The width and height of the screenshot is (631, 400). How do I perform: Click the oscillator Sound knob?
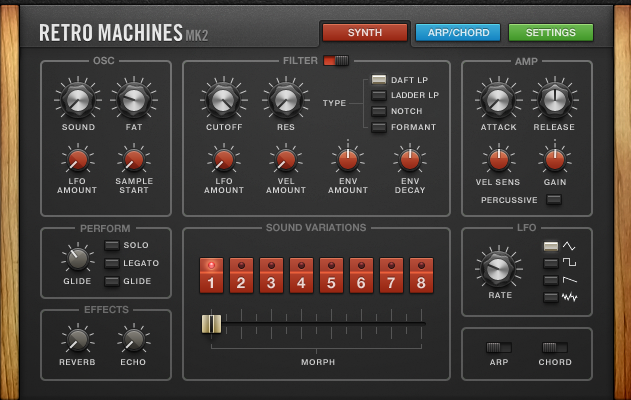coord(78,99)
